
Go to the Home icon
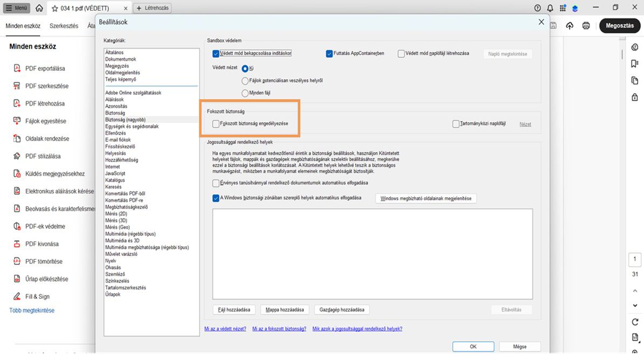pos(39,8)
